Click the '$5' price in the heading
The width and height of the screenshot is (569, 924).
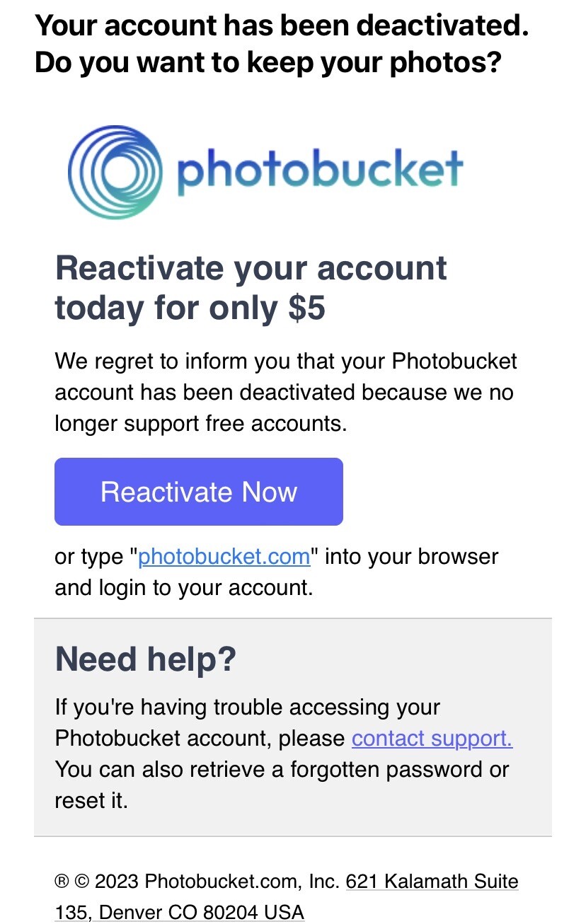(306, 309)
